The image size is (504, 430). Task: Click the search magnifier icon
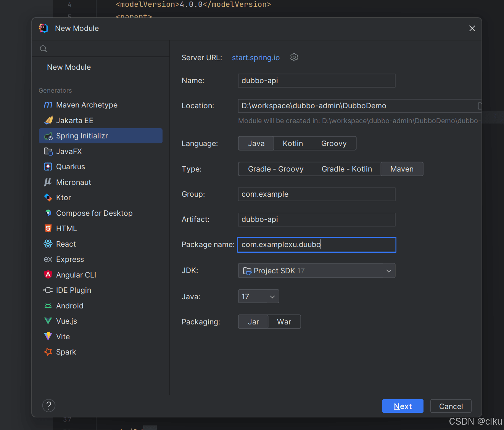click(43, 49)
